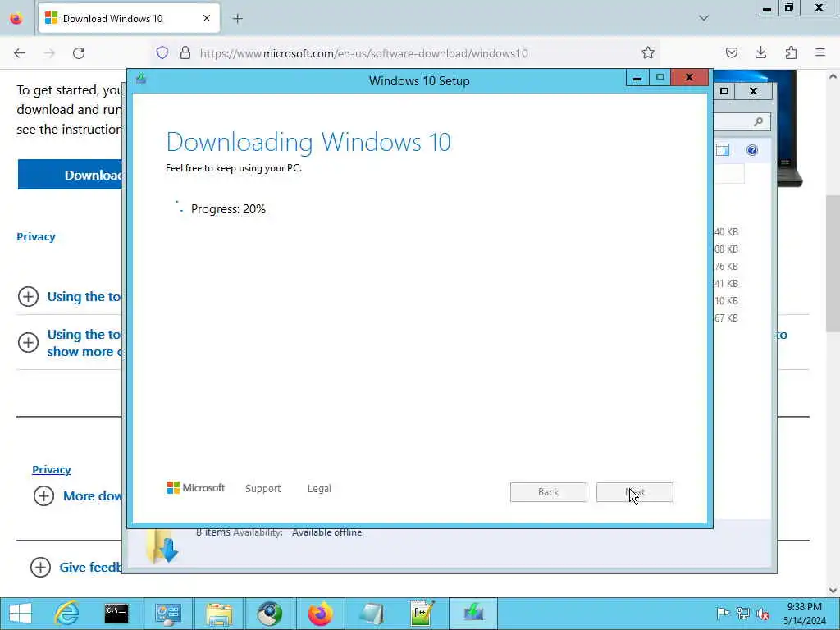Viewport: 840px width, 630px height.
Task: Select the 67 KB file size entry
Action: [727, 318]
